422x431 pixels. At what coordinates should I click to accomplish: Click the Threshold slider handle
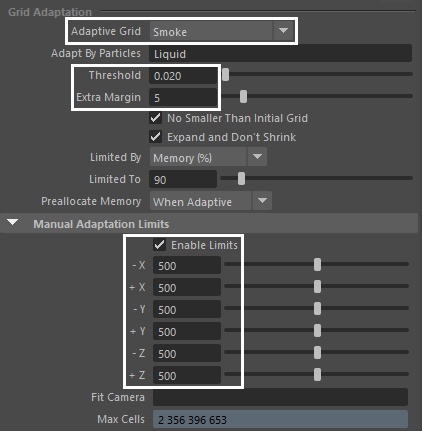click(226, 74)
